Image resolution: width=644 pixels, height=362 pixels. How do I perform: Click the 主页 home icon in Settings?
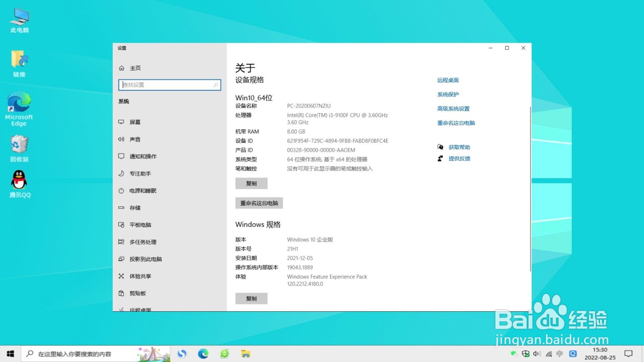tap(122, 68)
